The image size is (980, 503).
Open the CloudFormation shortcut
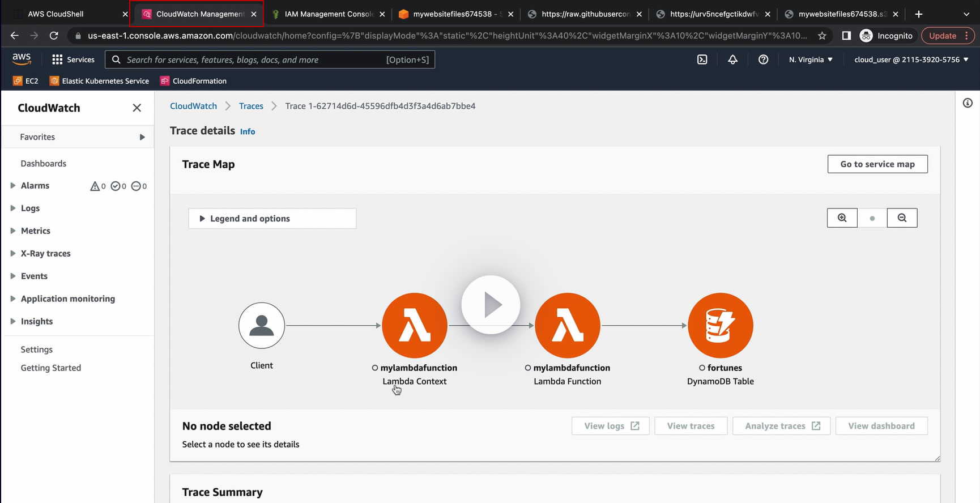point(194,81)
